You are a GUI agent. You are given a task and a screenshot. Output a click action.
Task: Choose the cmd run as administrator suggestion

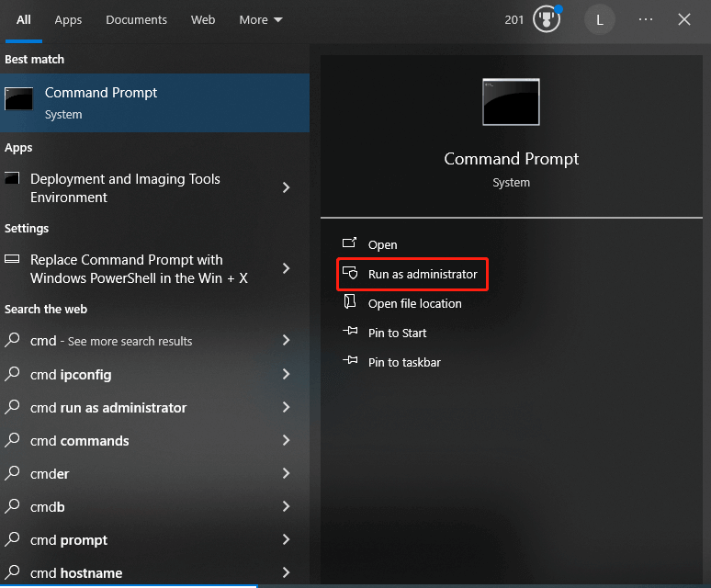click(x=108, y=407)
